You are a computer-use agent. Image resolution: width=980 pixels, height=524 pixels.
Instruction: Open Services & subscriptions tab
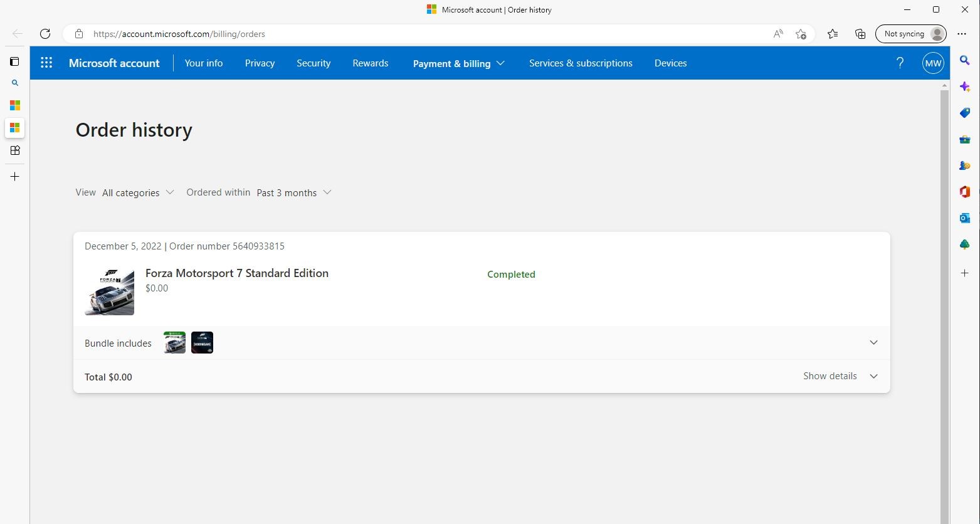tap(581, 63)
